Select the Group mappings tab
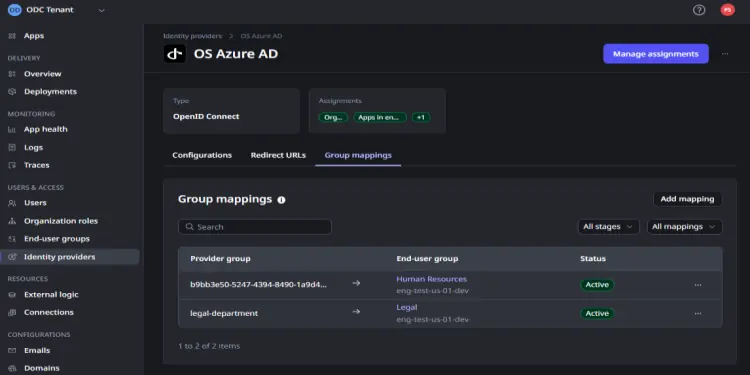This screenshot has height=375, width=750. (x=358, y=155)
